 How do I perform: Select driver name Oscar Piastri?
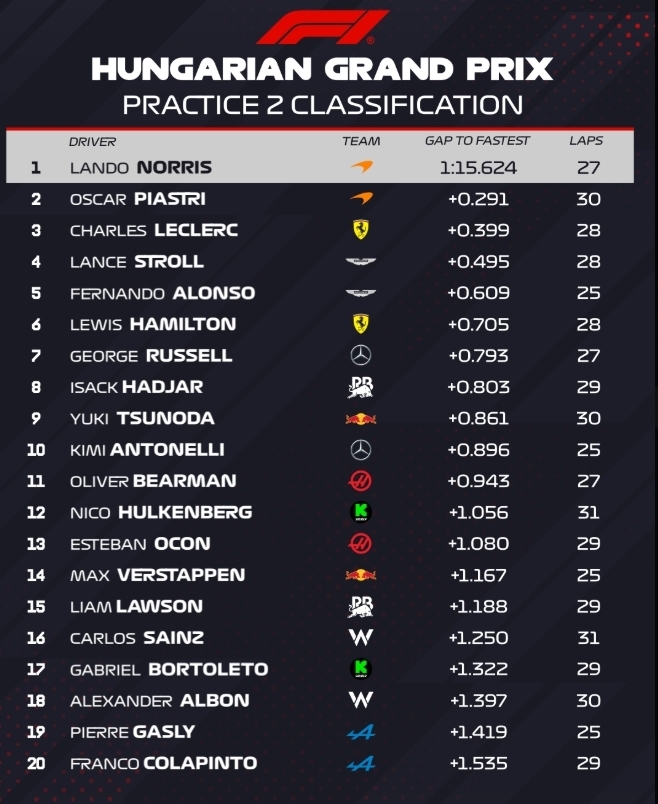pos(137,199)
